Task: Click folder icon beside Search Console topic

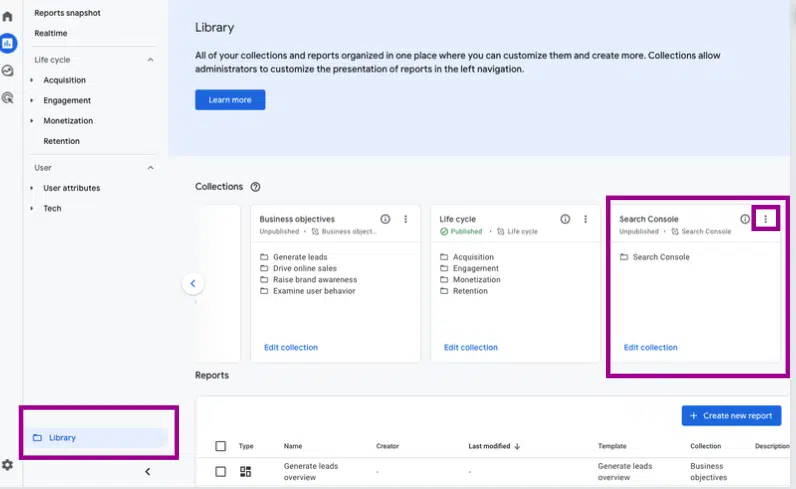Action: pos(624,257)
